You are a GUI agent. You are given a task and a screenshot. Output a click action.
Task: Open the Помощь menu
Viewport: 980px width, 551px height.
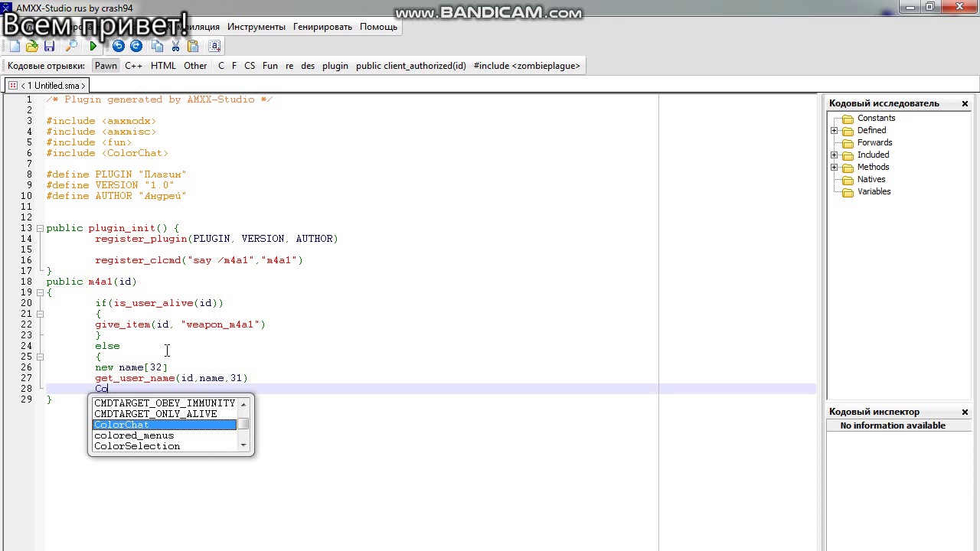point(379,27)
